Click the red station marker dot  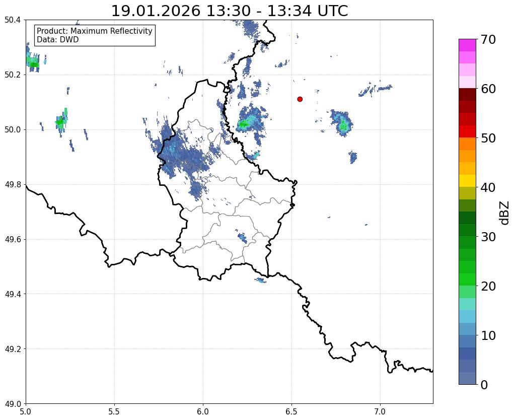click(x=300, y=99)
